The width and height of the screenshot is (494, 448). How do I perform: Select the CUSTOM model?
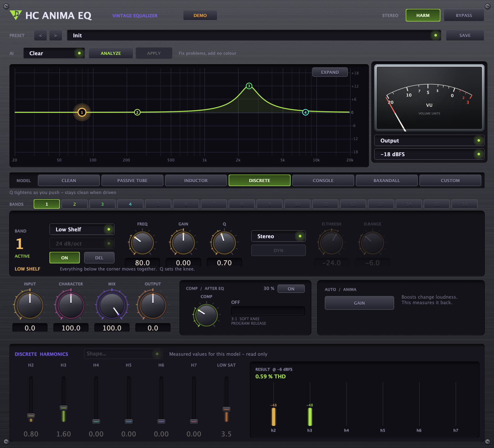pyautogui.click(x=450, y=181)
